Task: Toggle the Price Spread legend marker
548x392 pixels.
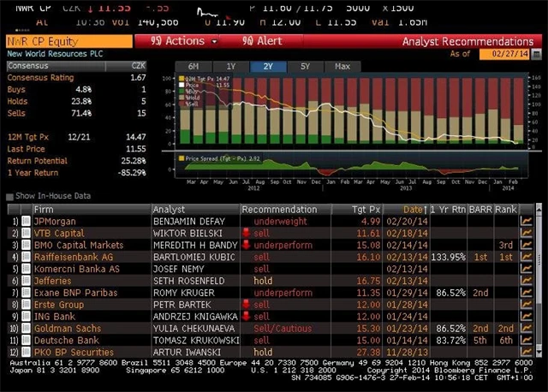Action: click(x=182, y=158)
